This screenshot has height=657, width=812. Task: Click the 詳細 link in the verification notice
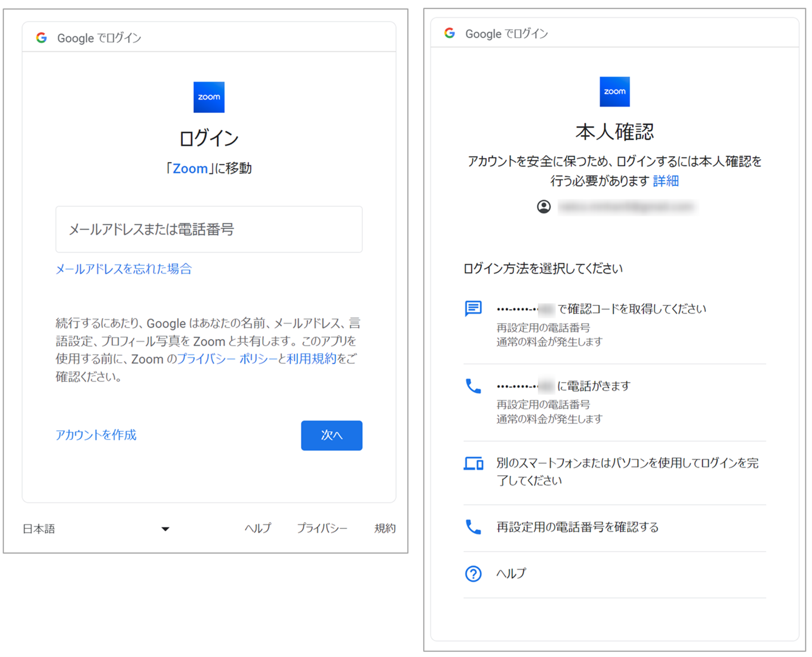[x=666, y=181]
